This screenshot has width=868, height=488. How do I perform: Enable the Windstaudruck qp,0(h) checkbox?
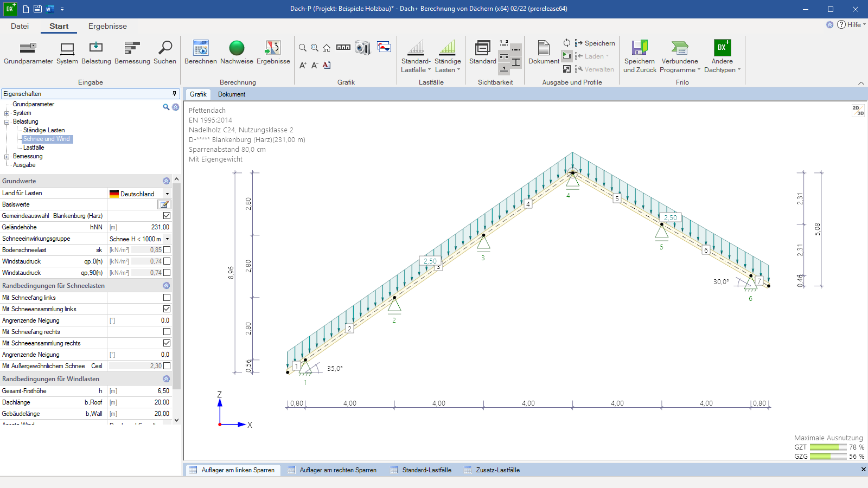[x=167, y=261]
